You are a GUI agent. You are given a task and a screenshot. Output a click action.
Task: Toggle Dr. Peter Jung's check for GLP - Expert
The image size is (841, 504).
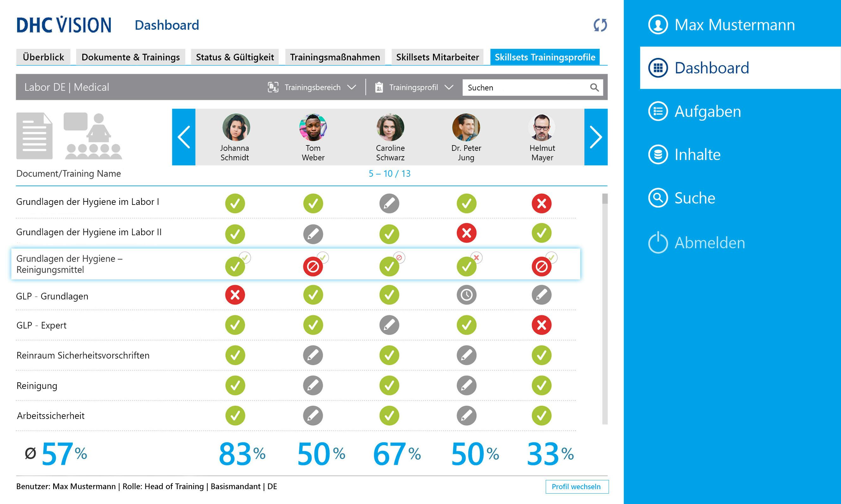click(x=466, y=325)
